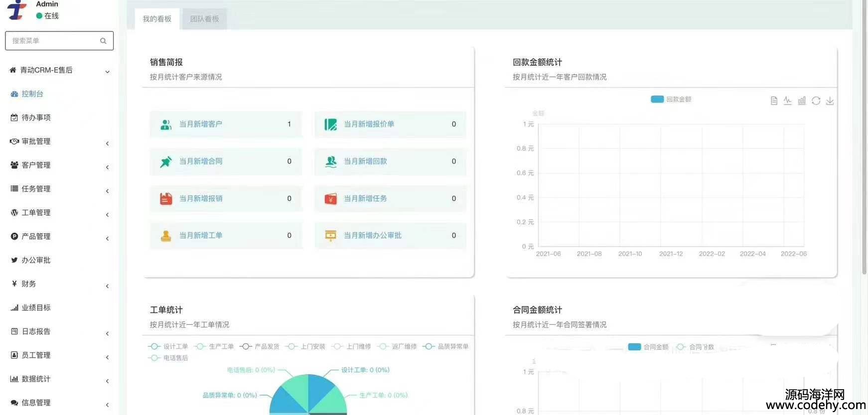Screen dimensions: 868x415
Task: Click the 当月新增办公审批 presentation icon
Action: [330, 236]
